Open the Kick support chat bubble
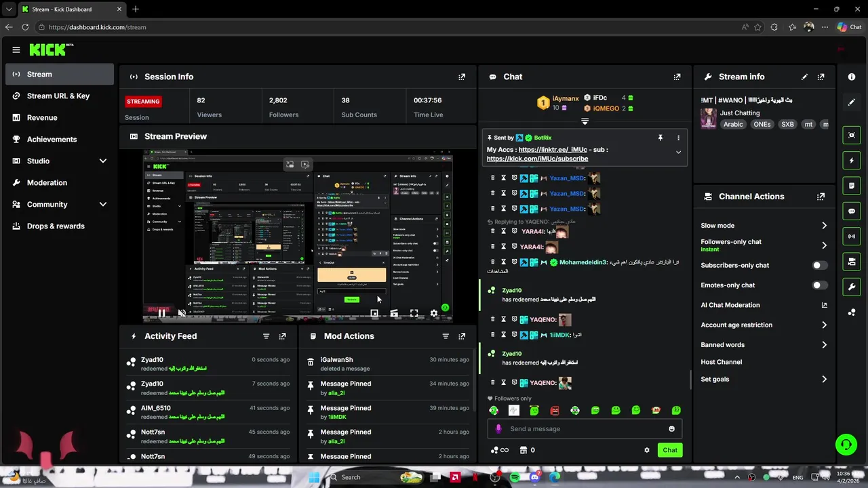 846,445
